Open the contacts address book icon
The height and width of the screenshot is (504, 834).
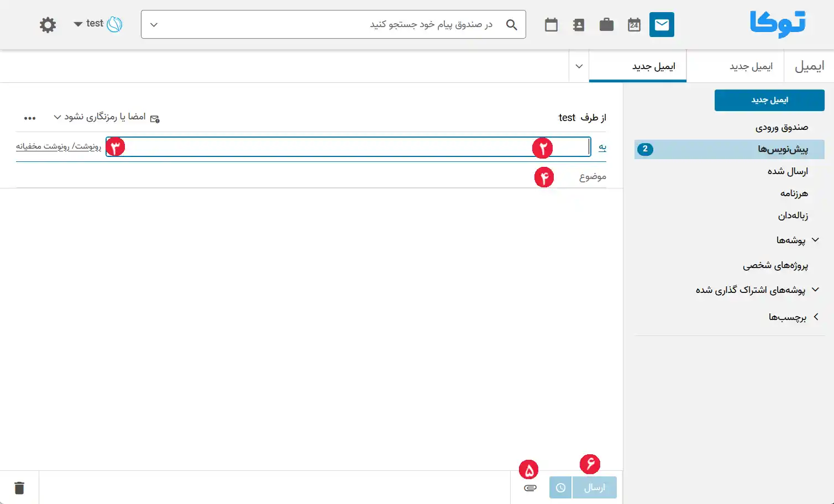pos(579,25)
